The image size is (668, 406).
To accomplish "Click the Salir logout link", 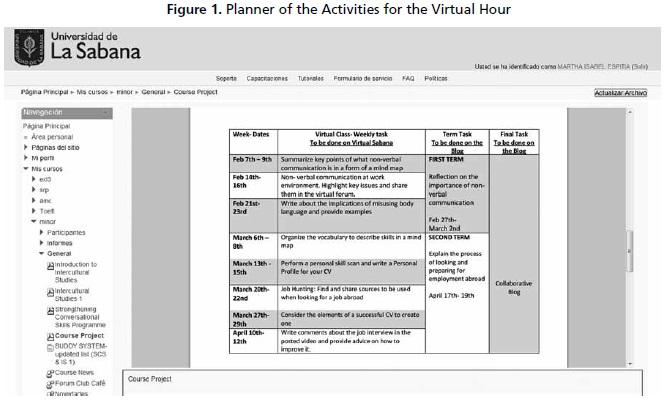I will [640, 66].
